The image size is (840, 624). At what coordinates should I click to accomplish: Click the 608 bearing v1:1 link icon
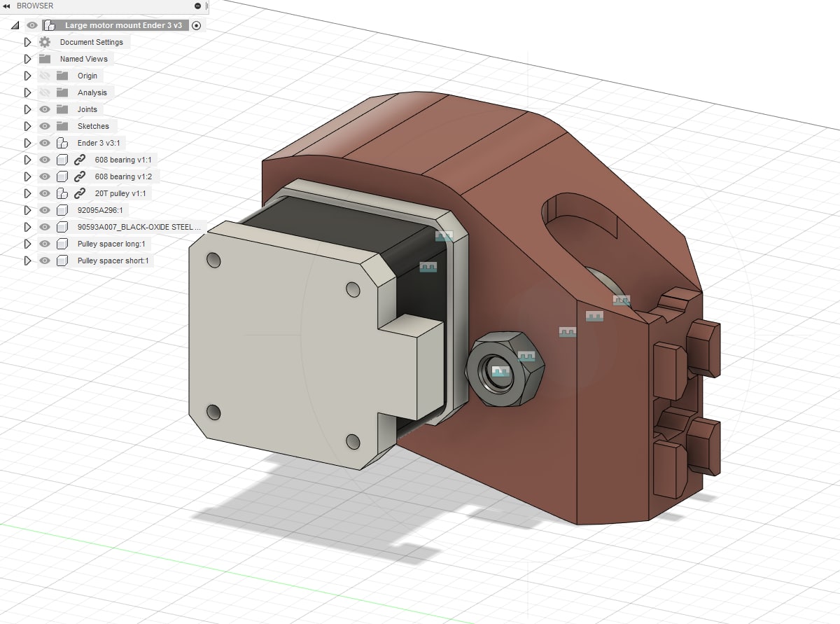point(80,160)
